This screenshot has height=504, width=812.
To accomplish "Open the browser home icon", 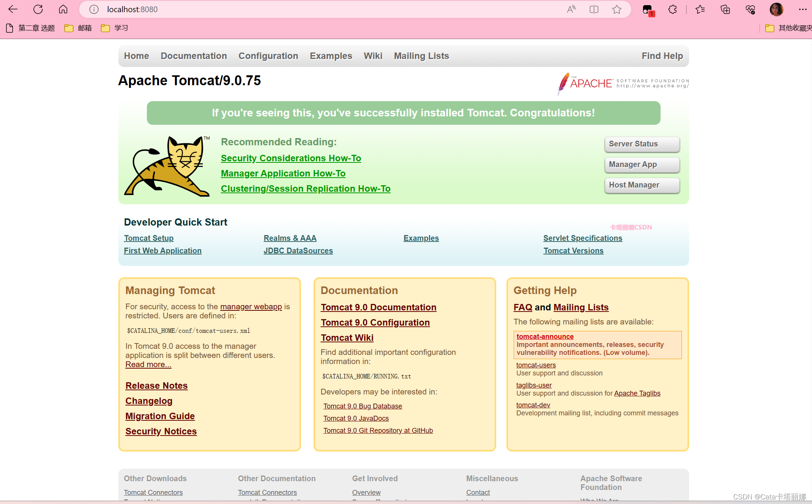I will tap(63, 10).
